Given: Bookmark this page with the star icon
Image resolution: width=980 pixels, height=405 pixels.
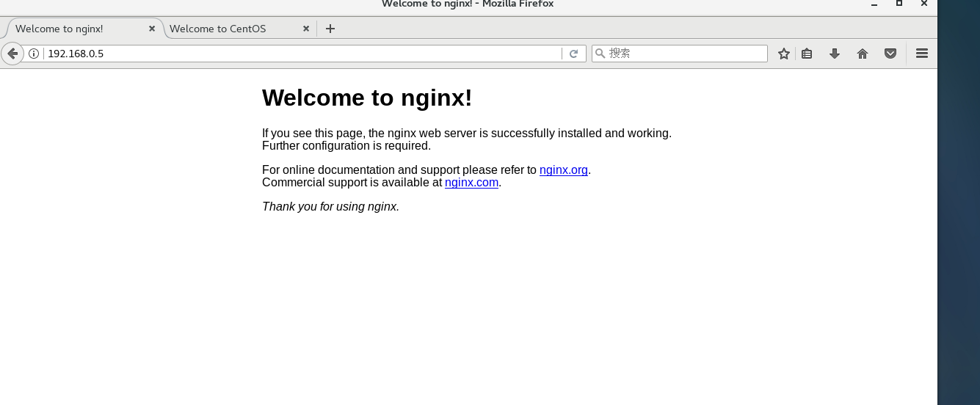Looking at the screenshot, I should pos(784,54).
